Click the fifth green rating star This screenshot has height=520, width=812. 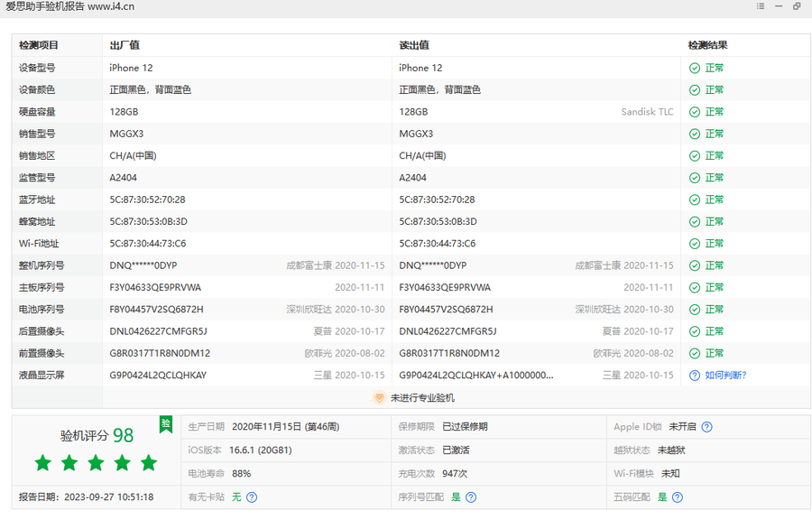tap(149, 463)
